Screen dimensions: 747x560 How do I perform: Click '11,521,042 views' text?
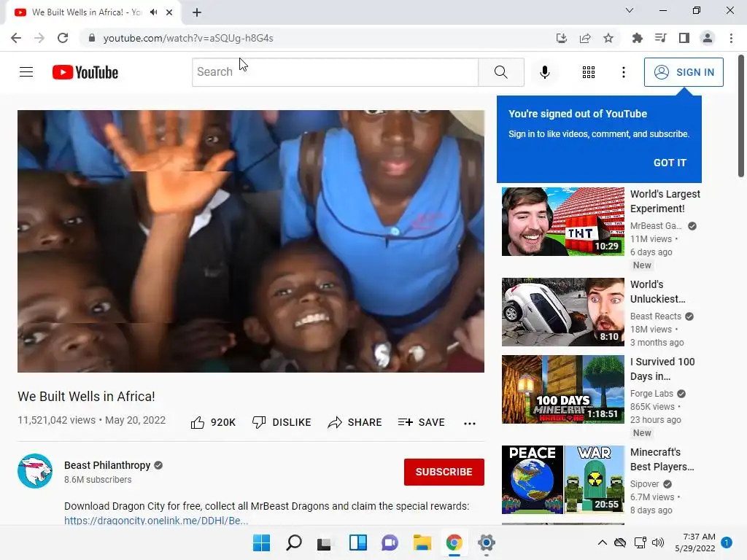(56, 420)
